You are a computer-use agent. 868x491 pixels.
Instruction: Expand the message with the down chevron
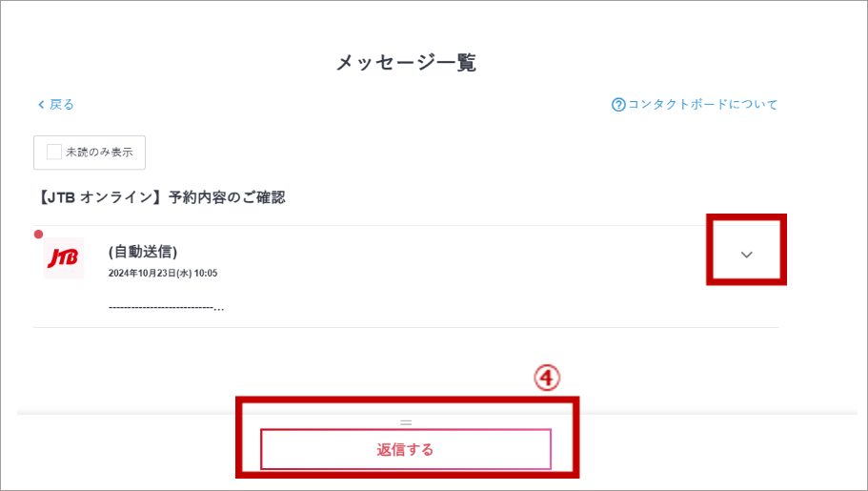click(747, 254)
